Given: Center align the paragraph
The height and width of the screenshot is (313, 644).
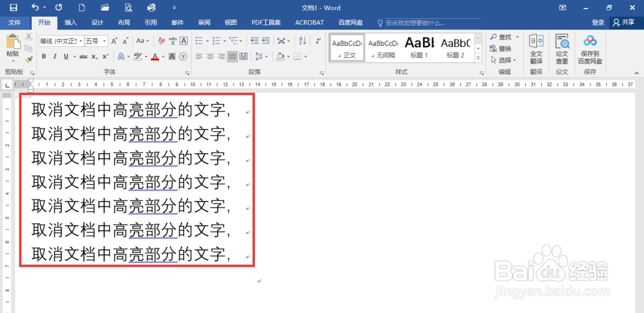Looking at the screenshot, I should pyautogui.click(x=210, y=56).
